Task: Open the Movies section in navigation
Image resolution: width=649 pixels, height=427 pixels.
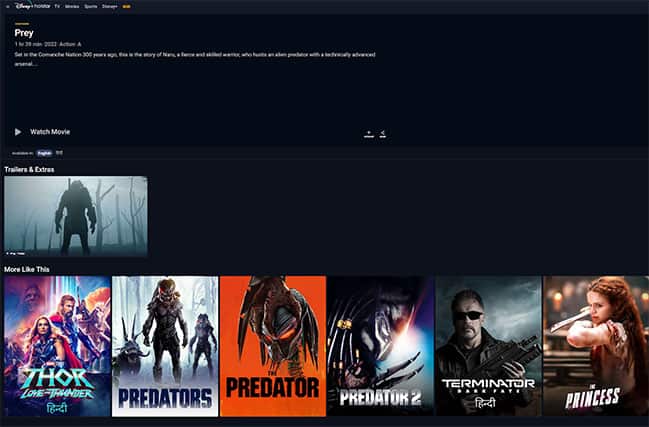Action: click(72, 7)
